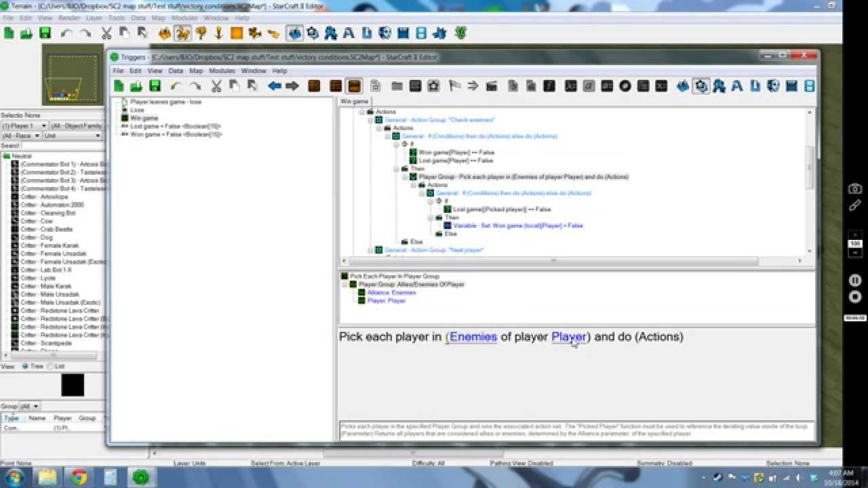This screenshot has height=488, width=868.
Task: Click blue Forward arrow in Triggers toolbar
Action: [x=292, y=86]
